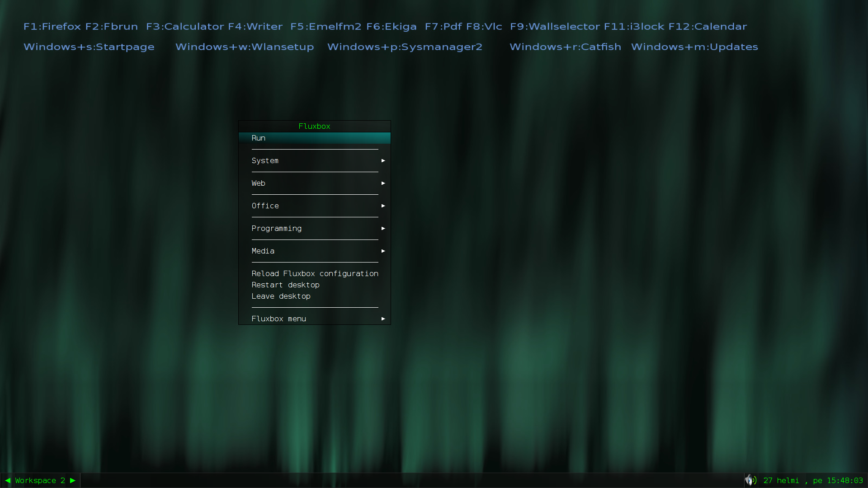Click the F3:Calculator shortcut hint
The width and height of the screenshot is (868, 488).
tap(185, 27)
